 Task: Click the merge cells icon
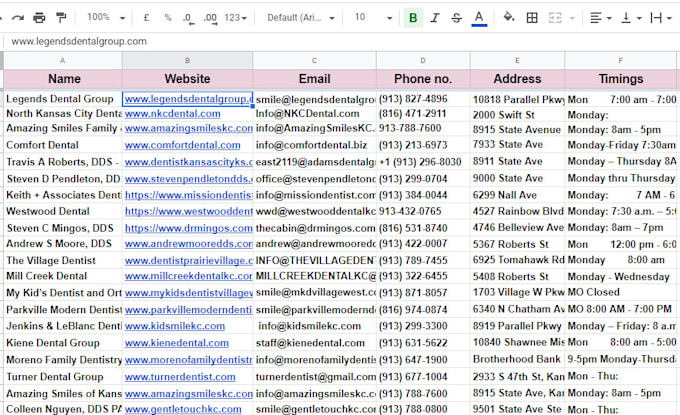click(555, 18)
